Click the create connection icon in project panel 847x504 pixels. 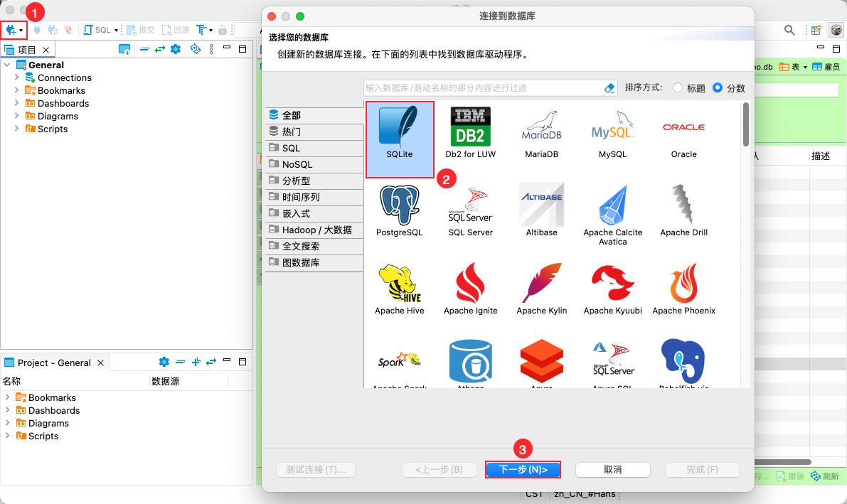pos(124,49)
